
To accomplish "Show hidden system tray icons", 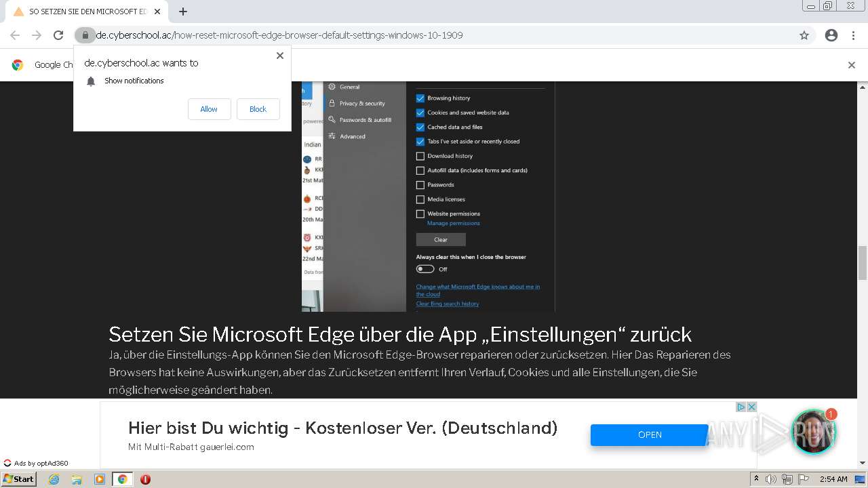I will [756, 479].
